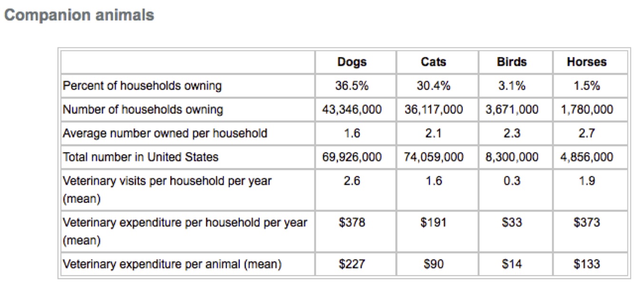The height and width of the screenshot is (295, 644).
Task: Select the Percent of households owning row label
Action: tap(142, 86)
